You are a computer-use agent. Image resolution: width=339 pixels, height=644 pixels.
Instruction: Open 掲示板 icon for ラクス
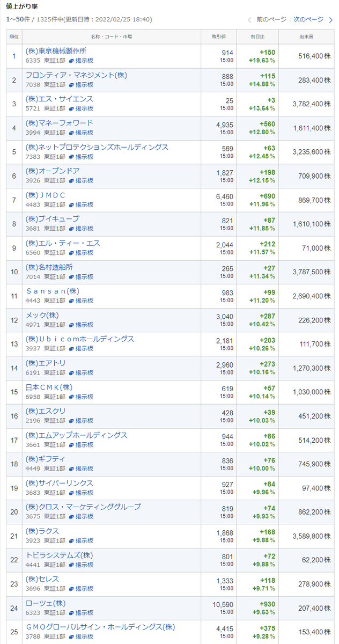[x=71, y=540]
